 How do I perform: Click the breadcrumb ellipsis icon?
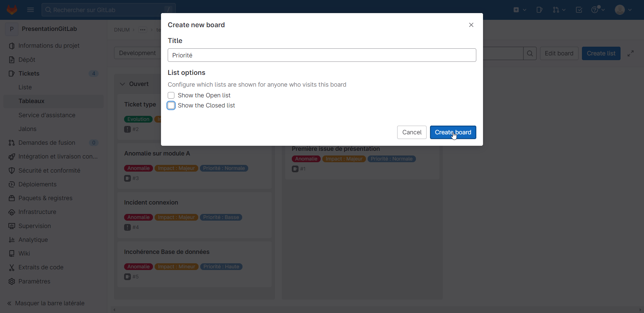pyautogui.click(x=143, y=30)
